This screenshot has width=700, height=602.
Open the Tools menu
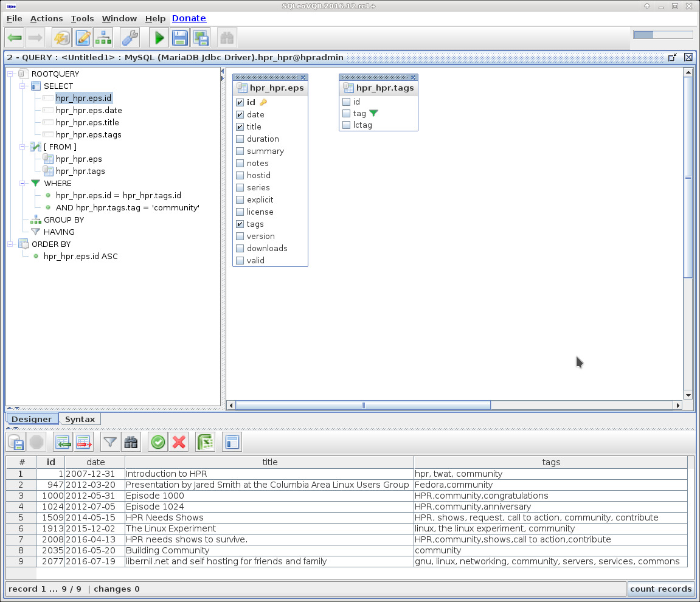82,18
